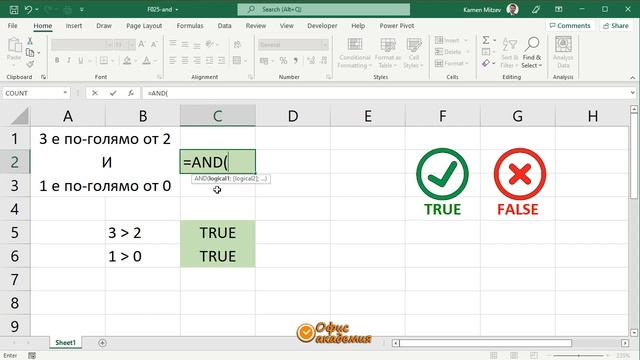Open Format as Table gallery

coord(388,53)
